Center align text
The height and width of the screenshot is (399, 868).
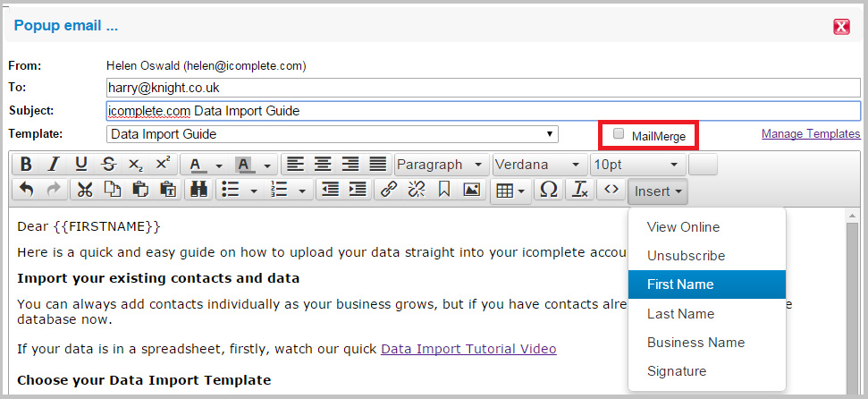323,165
